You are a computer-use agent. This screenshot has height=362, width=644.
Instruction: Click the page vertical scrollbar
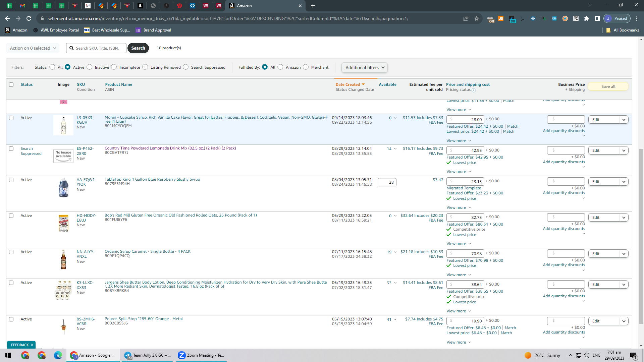pos(641,236)
